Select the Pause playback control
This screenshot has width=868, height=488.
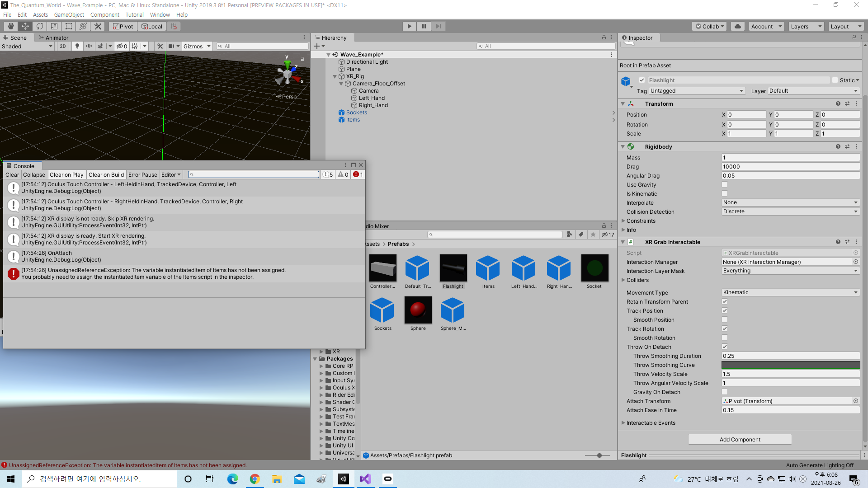click(x=424, y=26)
